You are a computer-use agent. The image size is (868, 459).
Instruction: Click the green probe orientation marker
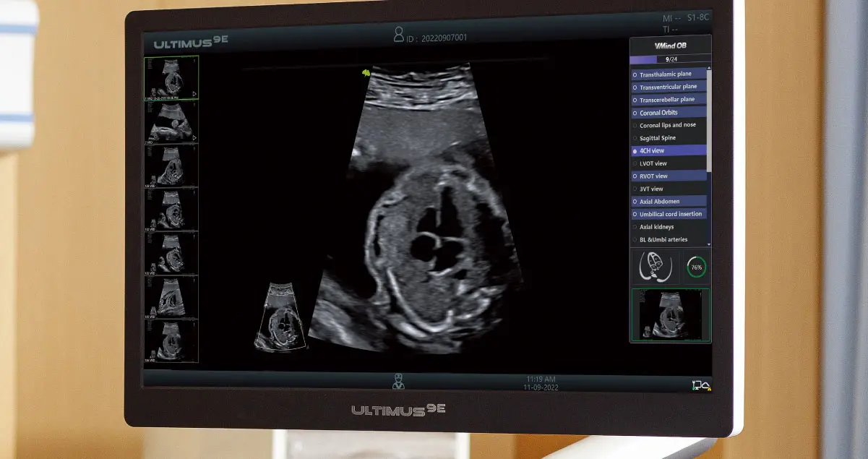click(366, 72)
